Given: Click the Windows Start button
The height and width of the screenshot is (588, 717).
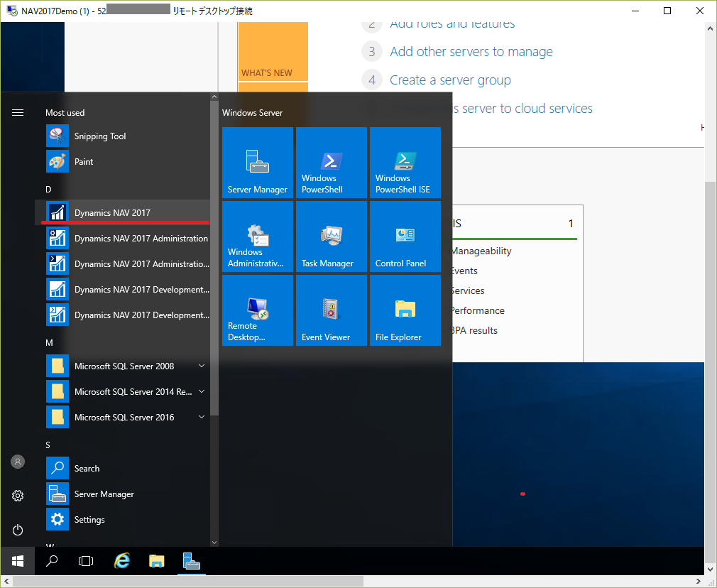Looking at the screenshot, I should tap(17, 561).
